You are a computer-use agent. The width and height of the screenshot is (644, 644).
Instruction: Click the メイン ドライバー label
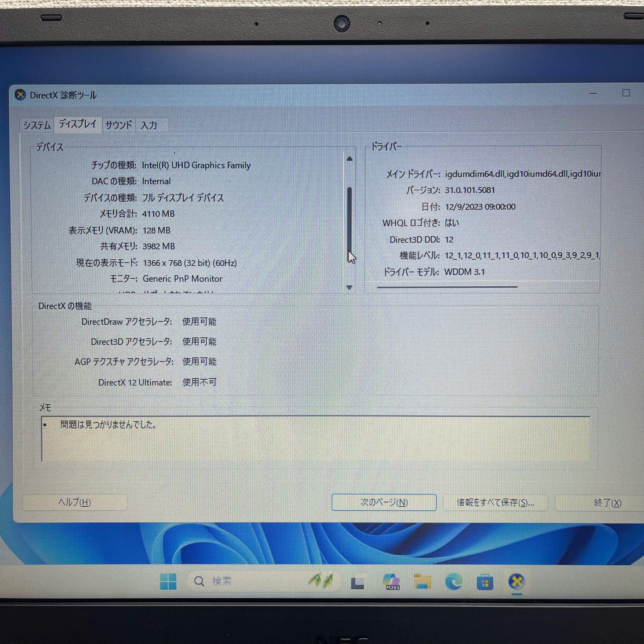pyautogui.click(x=413, y=174)
